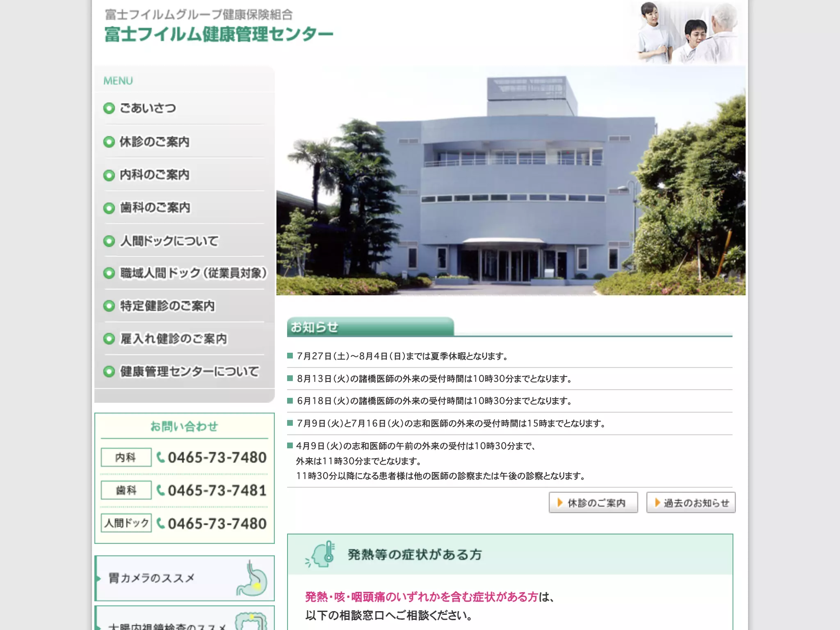Click the 歯科 phone number 0465-73-7481

(x=217, y=491)
